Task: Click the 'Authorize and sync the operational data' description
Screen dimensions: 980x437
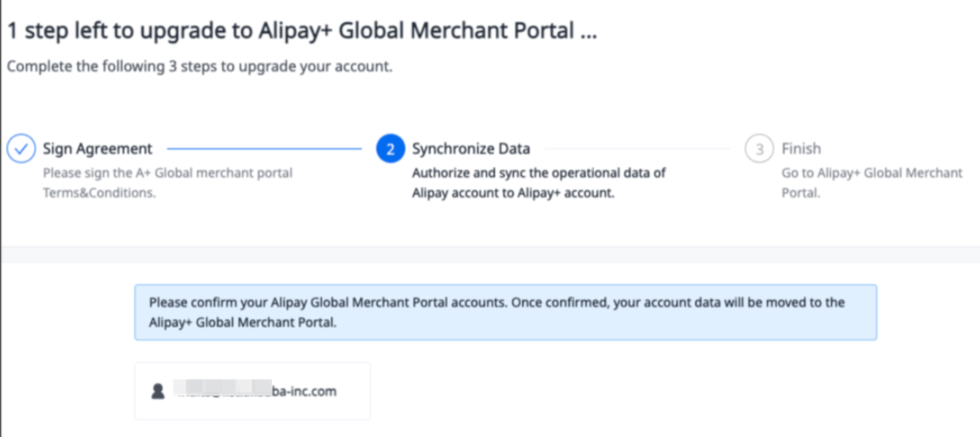Action: [x=539, y=174]
